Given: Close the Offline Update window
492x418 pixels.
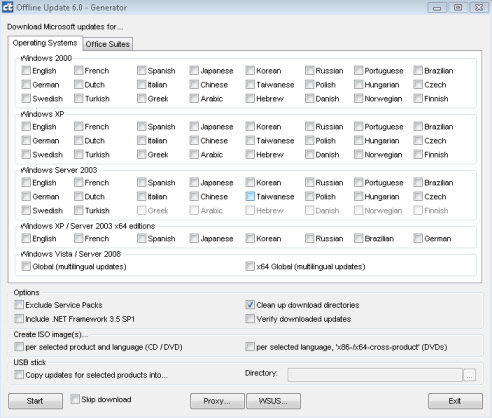Looking at the screenshot, I should coord(479,8).
